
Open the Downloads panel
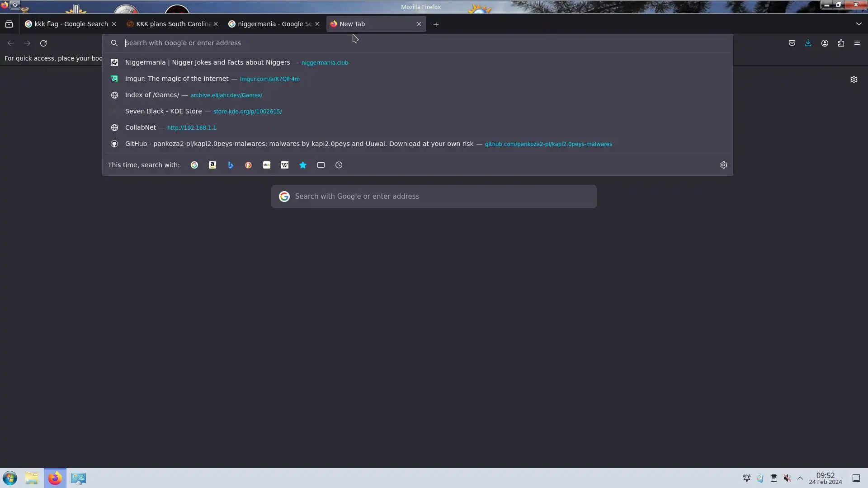[x=808, y=43]
